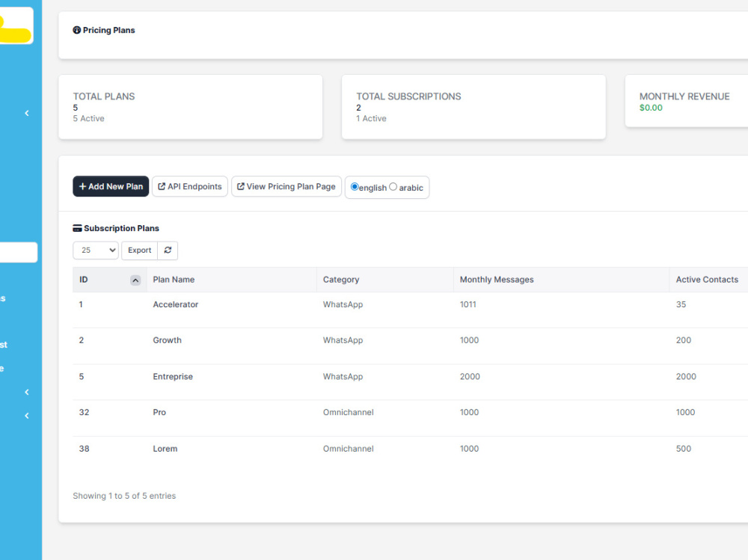Click the 1 Active subscriptions text

click(371, 118)
